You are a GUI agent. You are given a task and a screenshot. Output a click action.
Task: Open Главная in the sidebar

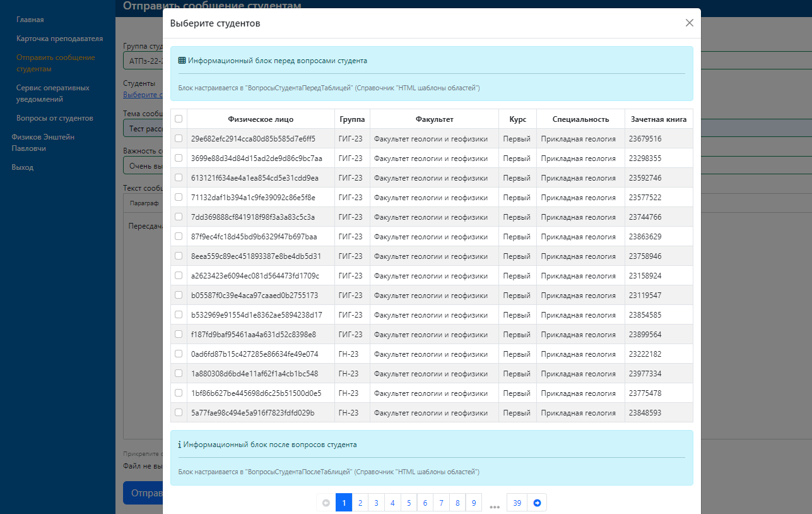(x=30, y=20)
